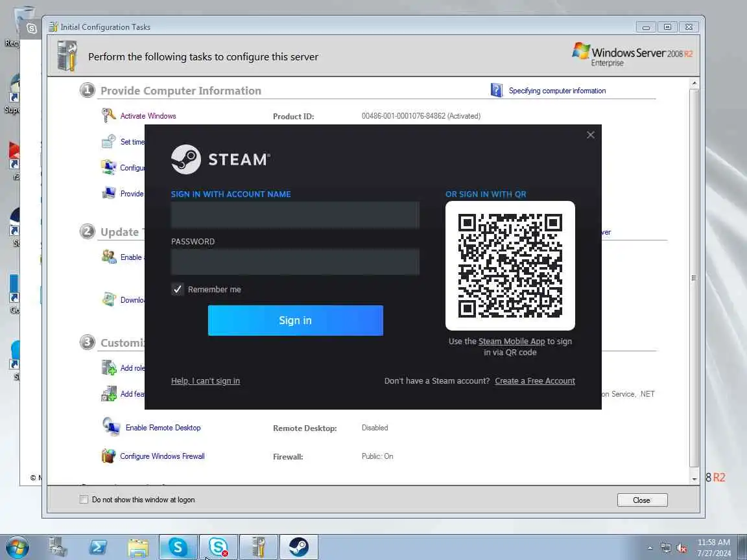747x560 pixels.
Task: Click the Product ID value text
Action: point(421,116)
